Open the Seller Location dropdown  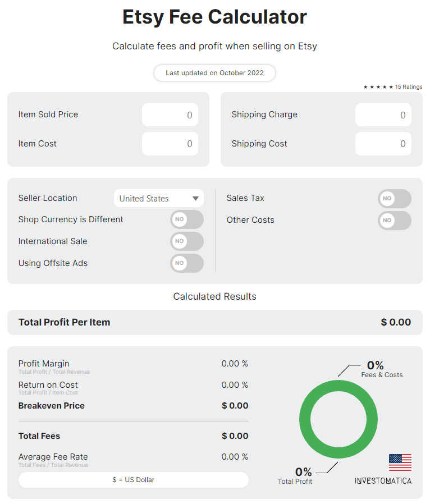click(x=152, y=199)
